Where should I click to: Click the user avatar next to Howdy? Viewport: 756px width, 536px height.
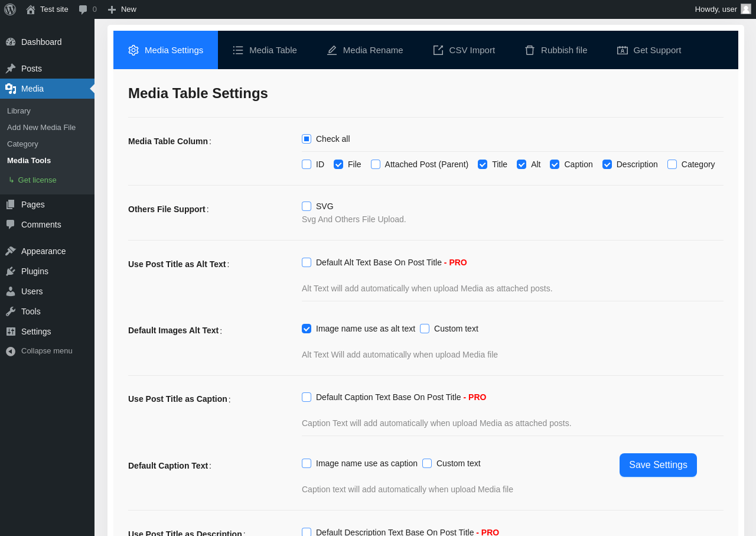pyautogui.click(x=745, y=9)
